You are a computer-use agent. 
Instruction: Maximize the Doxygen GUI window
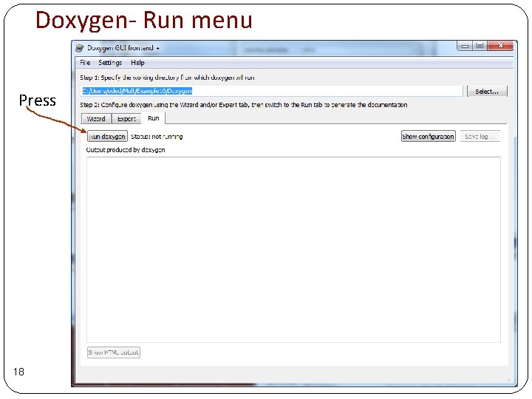tap(480, 46)
